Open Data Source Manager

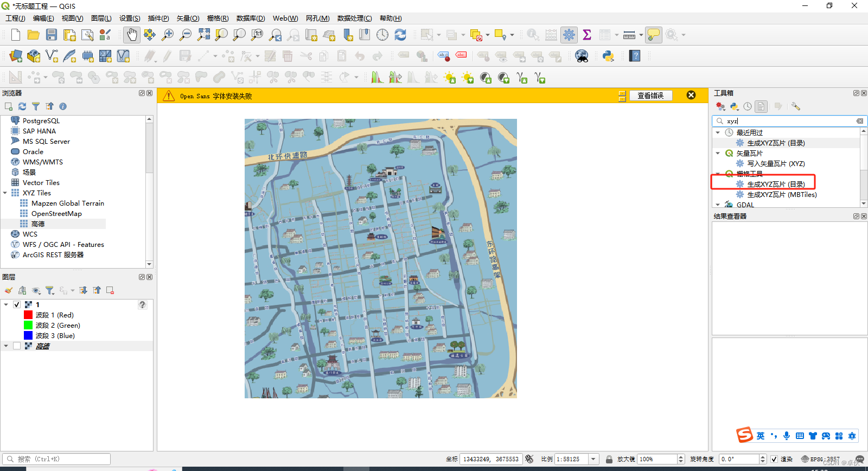tap(16, 56)
